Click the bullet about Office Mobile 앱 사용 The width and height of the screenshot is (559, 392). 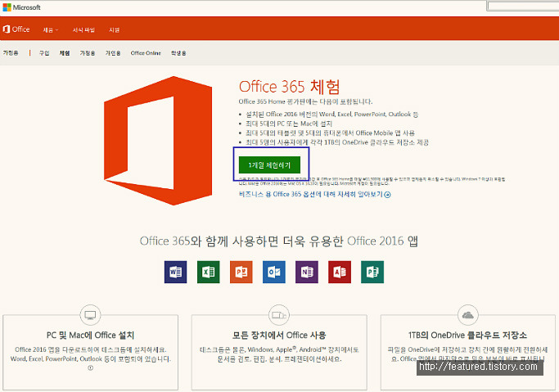tap(330, 133)
